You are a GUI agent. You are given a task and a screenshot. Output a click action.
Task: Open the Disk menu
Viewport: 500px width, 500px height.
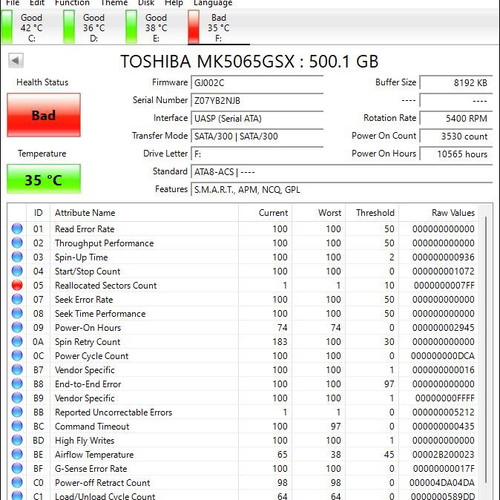pos(146,3)
